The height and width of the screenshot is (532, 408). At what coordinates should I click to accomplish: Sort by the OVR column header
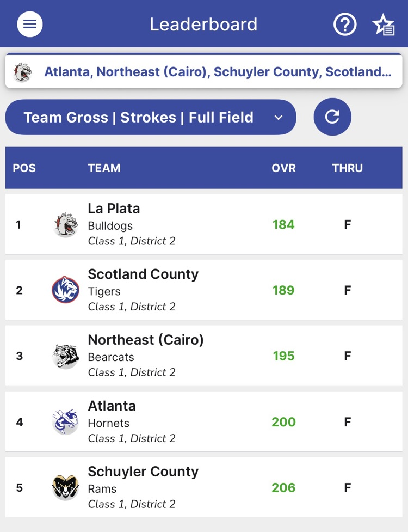pyautogui.click(x=283, y=168)
